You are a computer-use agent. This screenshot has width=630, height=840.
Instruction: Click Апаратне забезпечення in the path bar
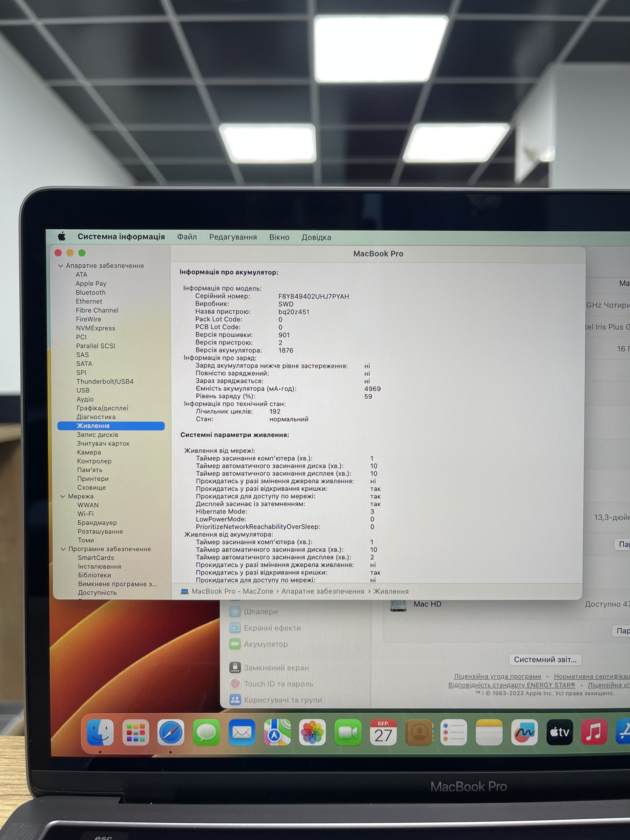[x=323, y=591]
